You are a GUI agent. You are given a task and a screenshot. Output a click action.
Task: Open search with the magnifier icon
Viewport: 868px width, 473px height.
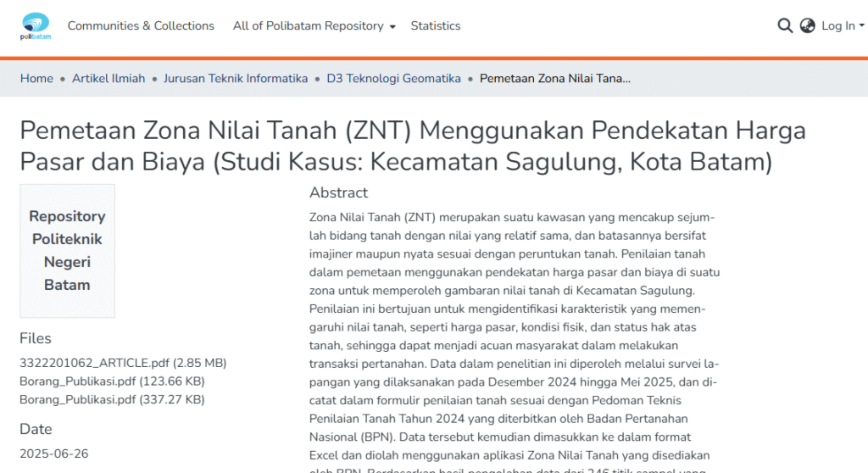pyautogui.click(x=785, y=26)
